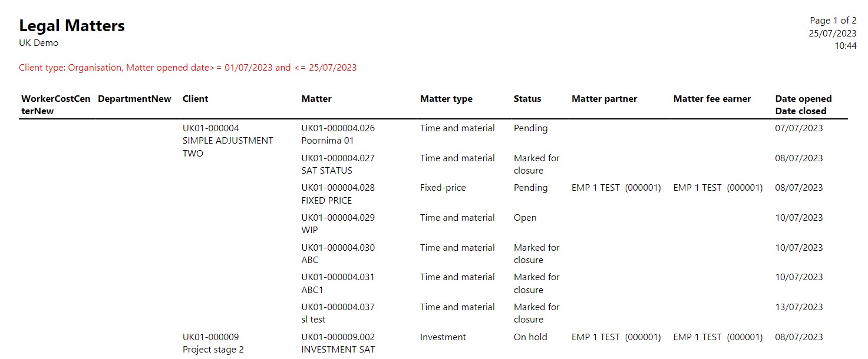This screenshot has height=359, width=868.
Task: Click the Matter fee earner column header
Action: click(x=712, y=99)
